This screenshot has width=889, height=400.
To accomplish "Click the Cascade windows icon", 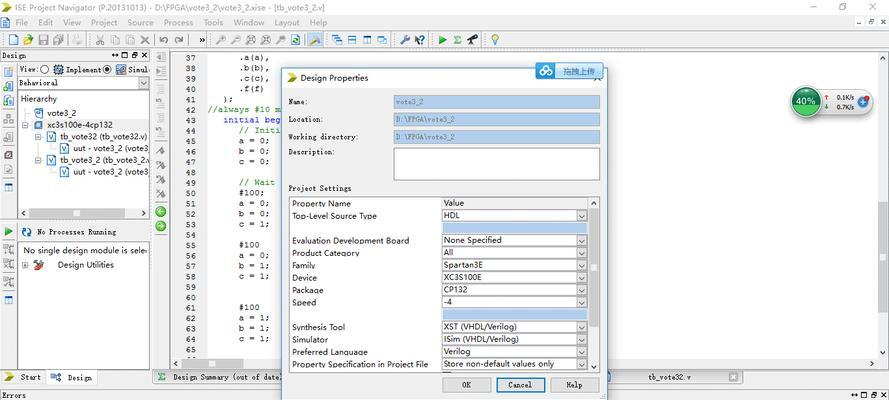I will 337,40.
